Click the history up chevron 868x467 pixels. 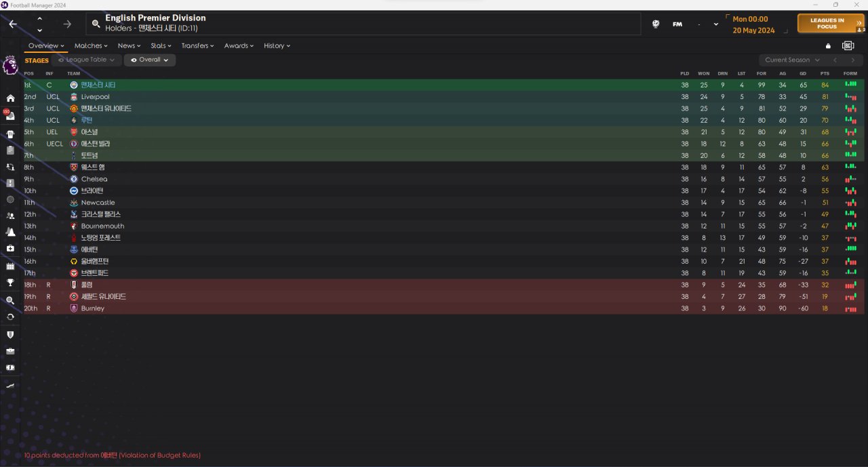coord(39,18)
